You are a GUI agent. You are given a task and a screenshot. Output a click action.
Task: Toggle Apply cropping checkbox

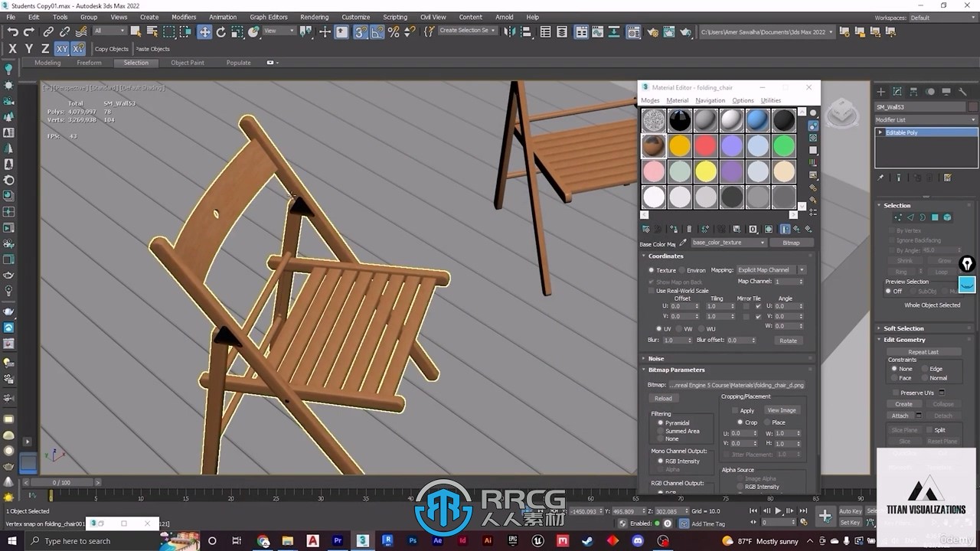[735, 411]
